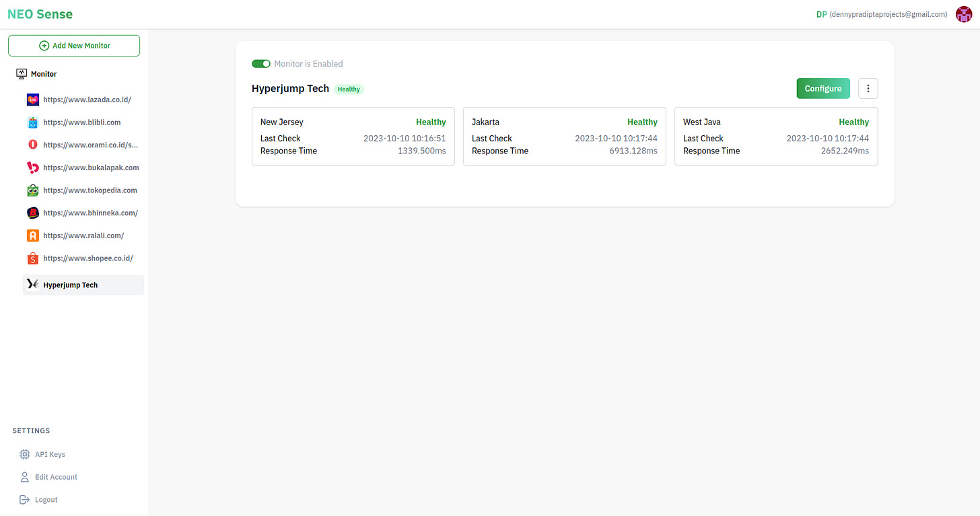980x516 pixels.
Task: Click the Monitor section header icon
Action: click(x=20, y=73)
